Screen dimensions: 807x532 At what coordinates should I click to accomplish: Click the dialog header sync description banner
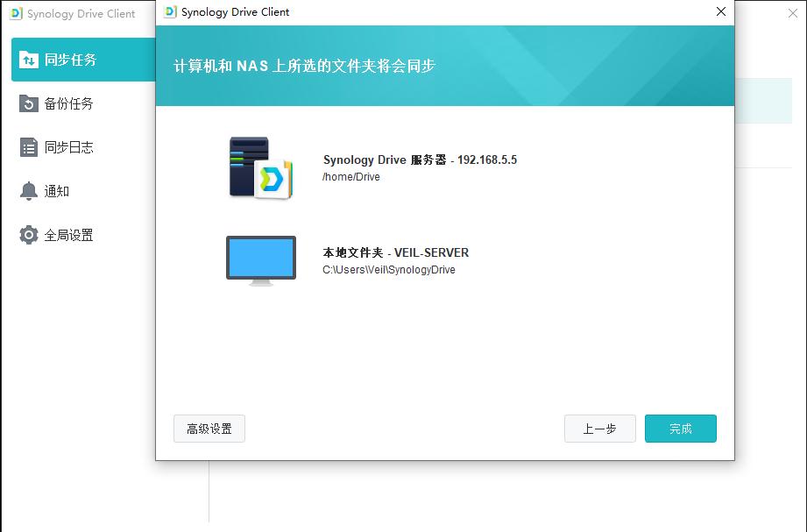click(445, 67)
